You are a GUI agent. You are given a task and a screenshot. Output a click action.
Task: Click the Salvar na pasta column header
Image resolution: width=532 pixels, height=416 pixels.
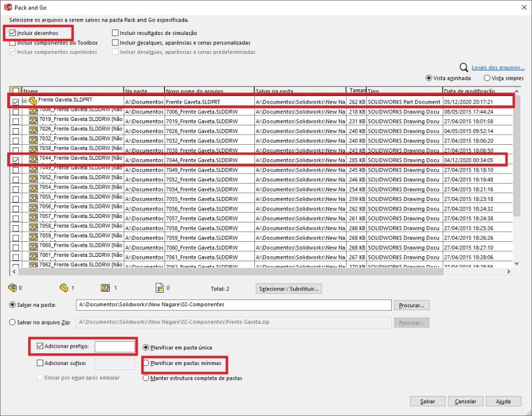tap(300, 90)
